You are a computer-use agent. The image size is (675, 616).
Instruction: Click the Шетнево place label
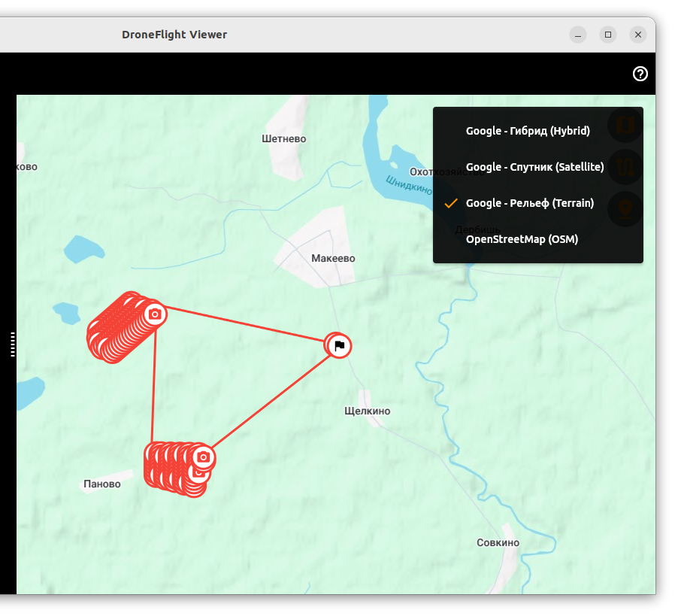click(284, 138)
